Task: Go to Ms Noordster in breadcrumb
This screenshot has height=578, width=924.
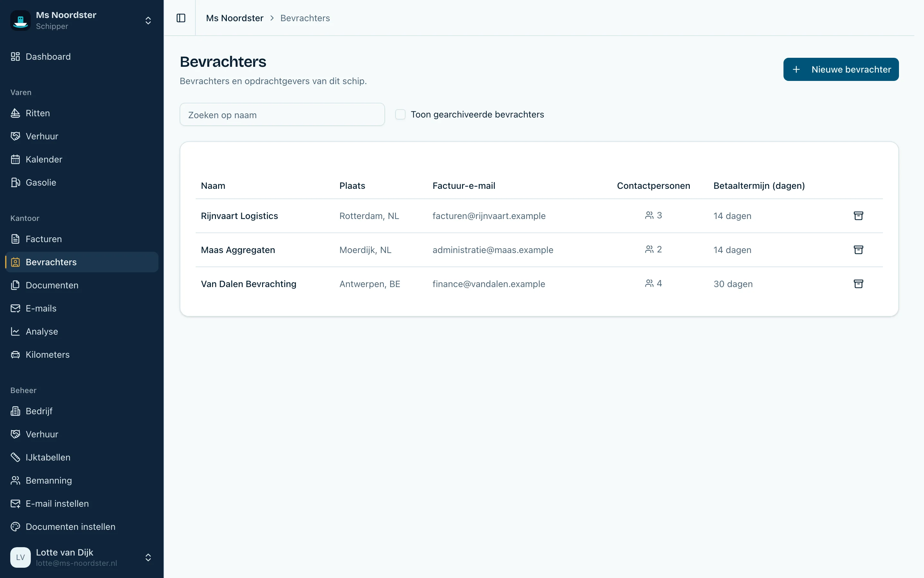Action: pyautogui.click(x=235, y=18)
